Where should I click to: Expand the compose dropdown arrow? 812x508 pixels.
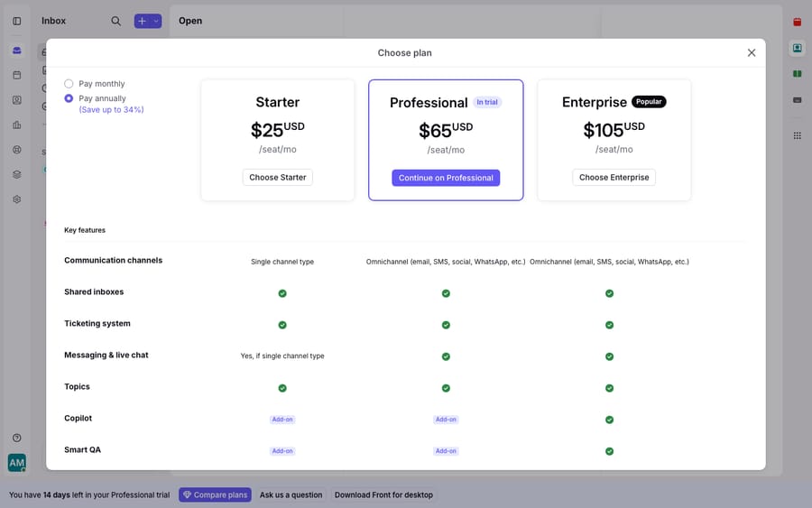coord(156,22)
